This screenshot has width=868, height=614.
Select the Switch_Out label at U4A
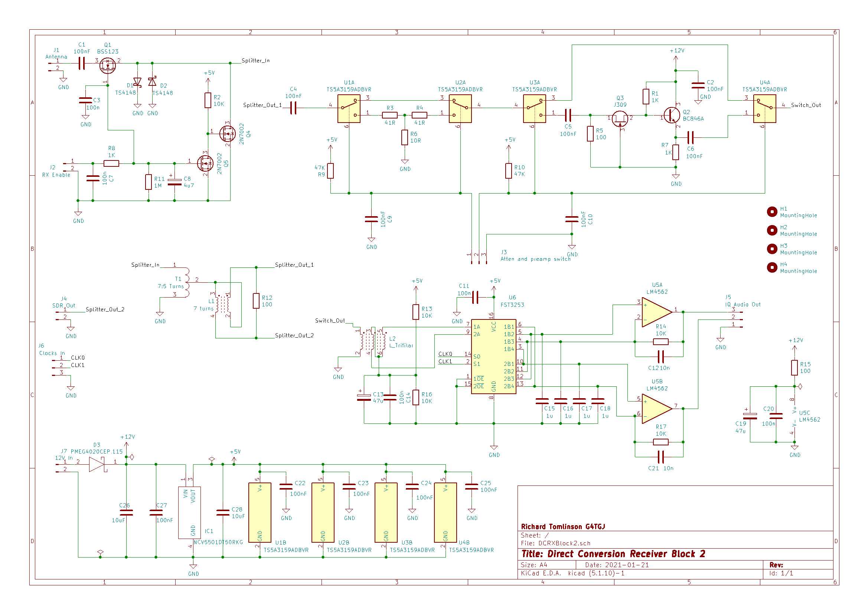point(806,105)
